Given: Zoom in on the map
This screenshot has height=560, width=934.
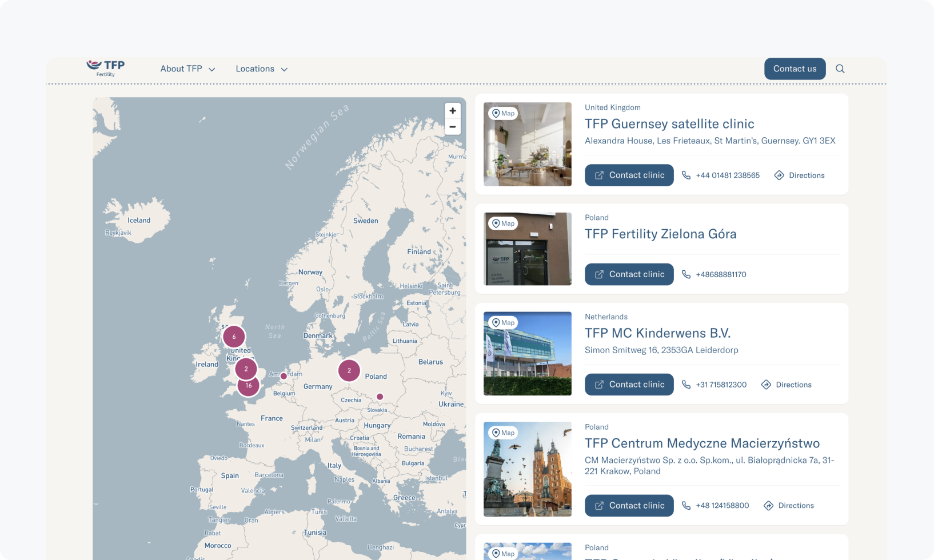Looking at the screenshot, I should [x=453, y=111].
